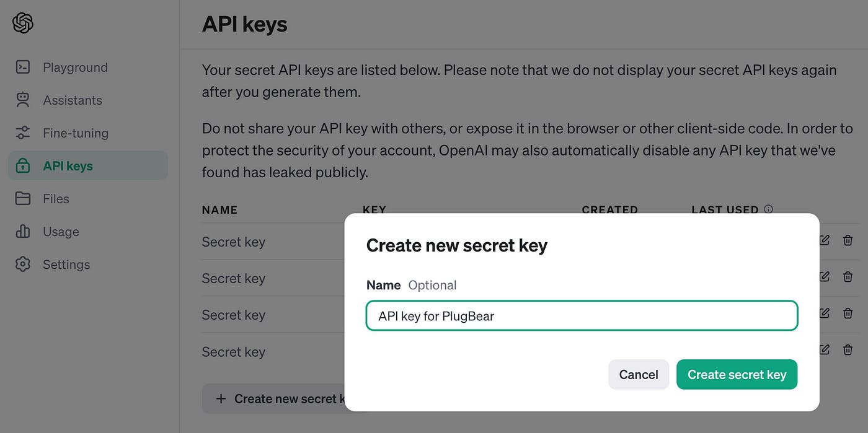Open the Files page
The width and height of the screenshot is (868, 433).
click(56, 199)
